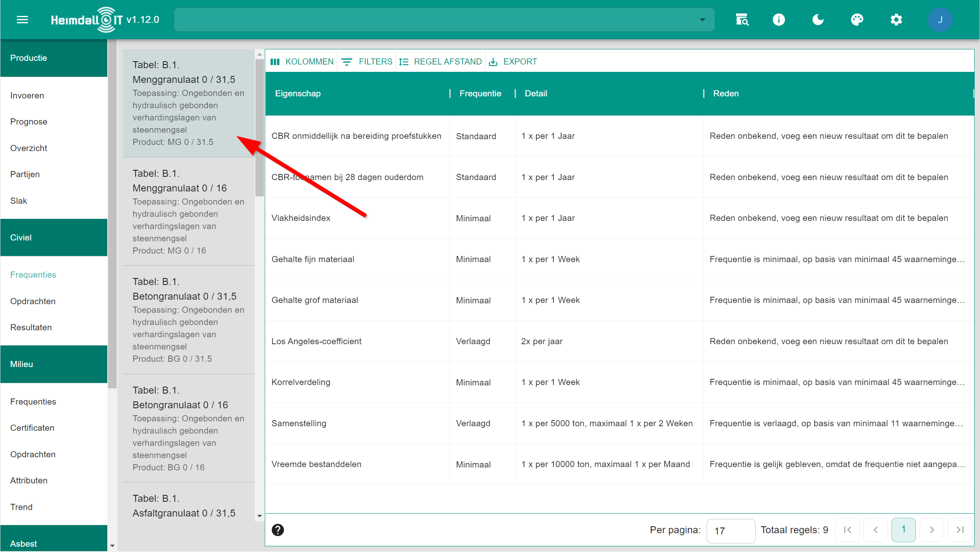
Task: Select Menggranulaat 0 / 31,5 table card
Action: [x=188, y=103]
